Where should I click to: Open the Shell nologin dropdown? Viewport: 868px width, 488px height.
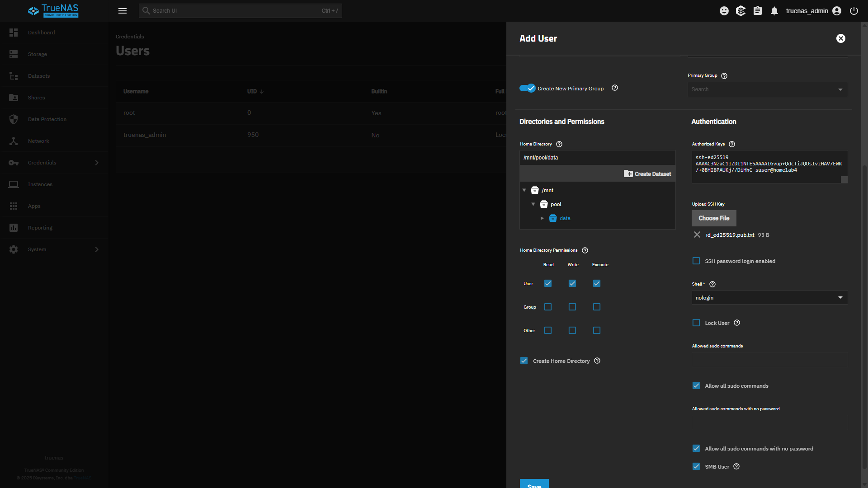pyautogui.click(x=769, y=297)
